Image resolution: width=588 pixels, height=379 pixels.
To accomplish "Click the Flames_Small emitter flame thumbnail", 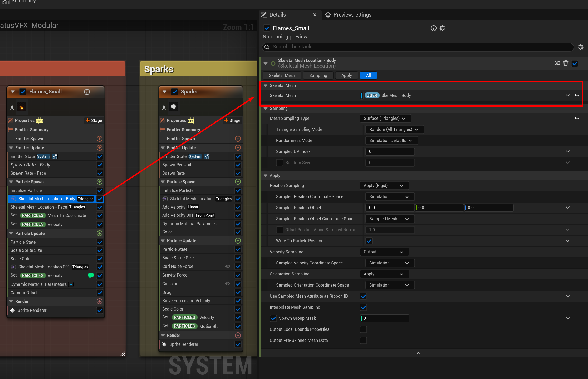I will tap(22, 107).
